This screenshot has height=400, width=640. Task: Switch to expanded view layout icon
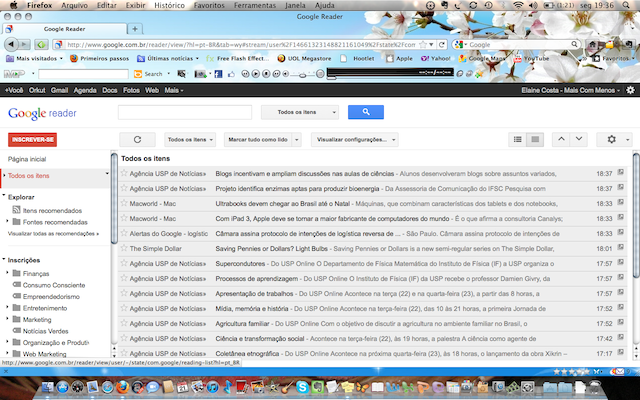tap(535, 140)
